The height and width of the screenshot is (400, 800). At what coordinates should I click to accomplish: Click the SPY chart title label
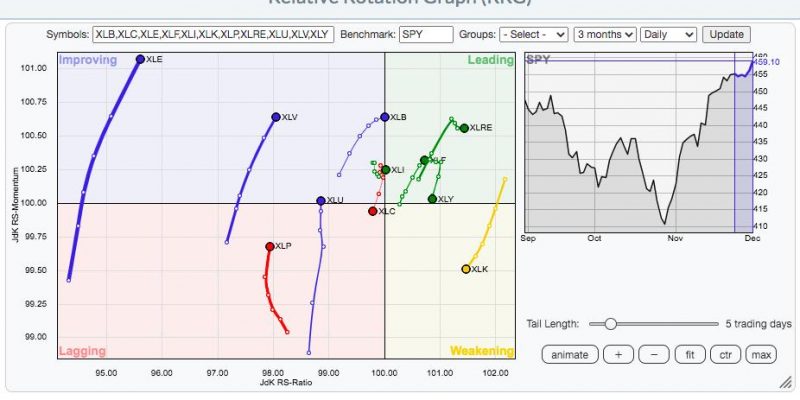(x=538, y=60)
